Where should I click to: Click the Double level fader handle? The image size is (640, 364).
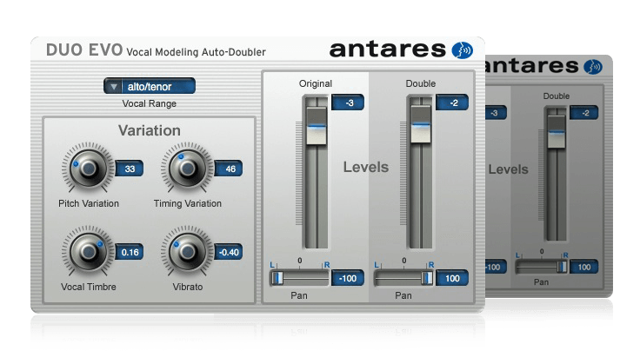[421, 124]
